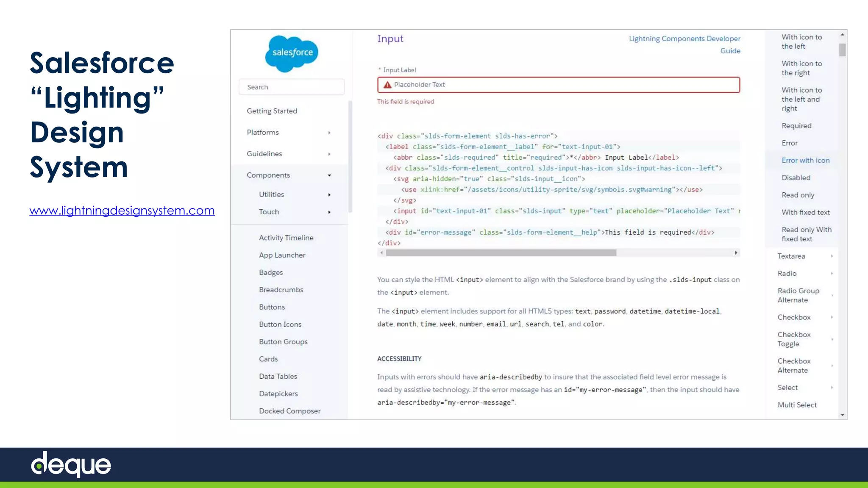Click the Input page heading
This screenshot has width=868, height=488.
[390, 39]
